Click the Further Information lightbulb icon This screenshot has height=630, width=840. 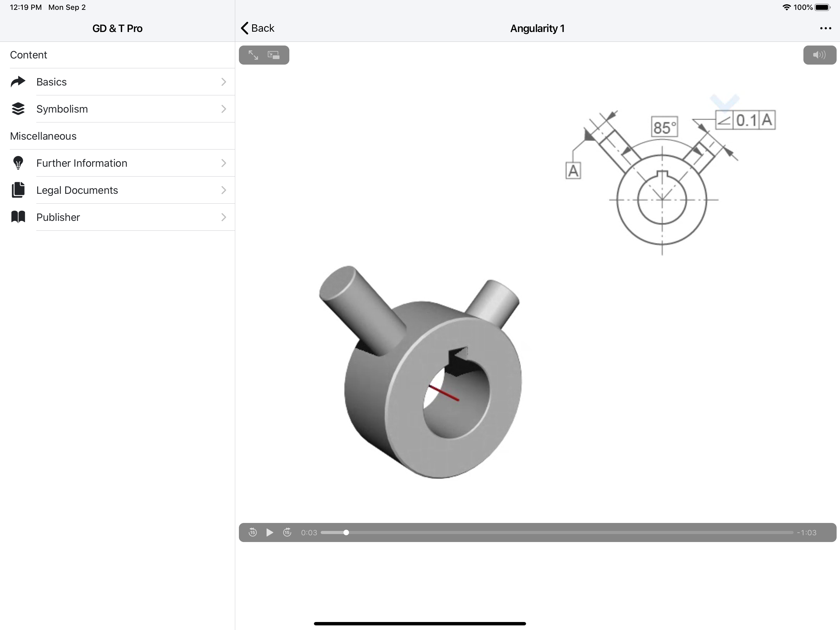tap(18, 163)
